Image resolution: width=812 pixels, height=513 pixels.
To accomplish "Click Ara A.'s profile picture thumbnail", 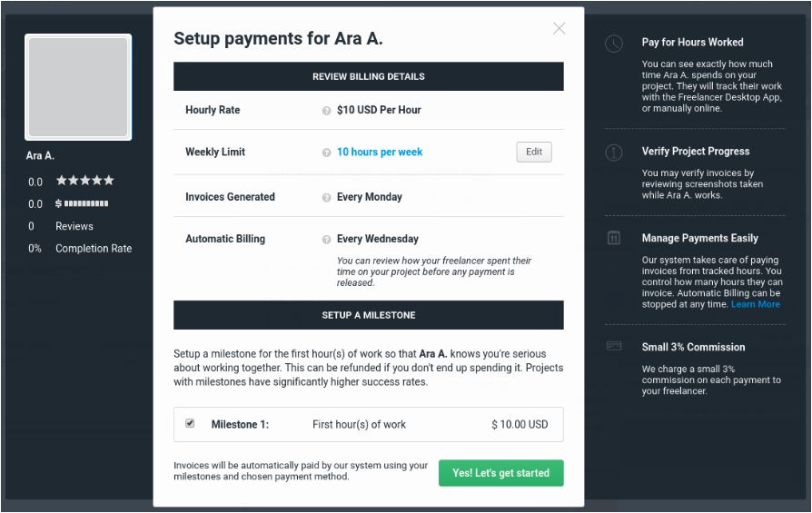I will click(x=78, y=87).
